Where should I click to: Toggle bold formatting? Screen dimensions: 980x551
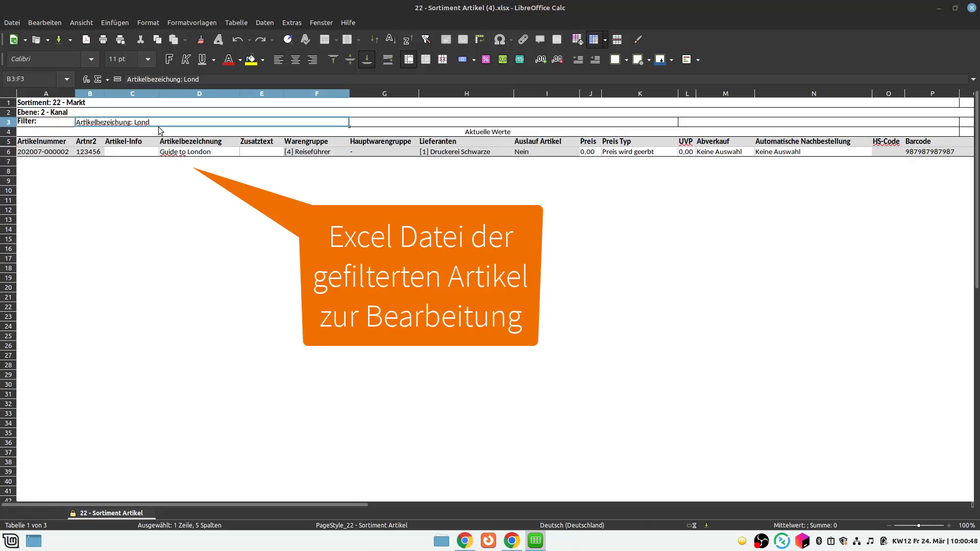169,60
